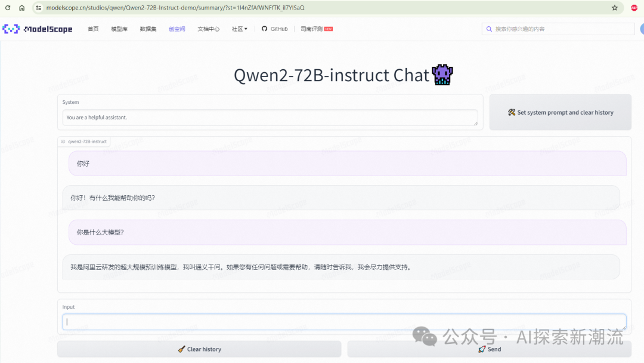The width and height of the screenshot is (644, 363).
Task: Click the ModelScope logo icon
Action: tap(11, 28)
